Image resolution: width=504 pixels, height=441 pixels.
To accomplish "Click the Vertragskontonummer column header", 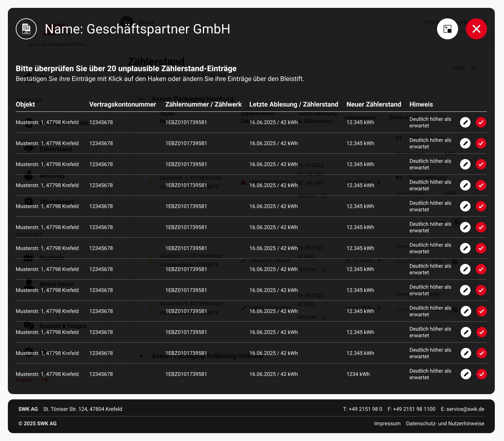I will click(x=123, y=104).
